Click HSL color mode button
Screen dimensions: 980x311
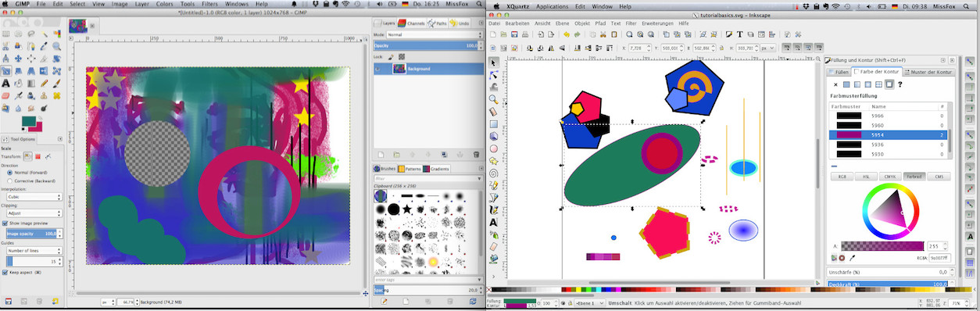pos(867,177)
